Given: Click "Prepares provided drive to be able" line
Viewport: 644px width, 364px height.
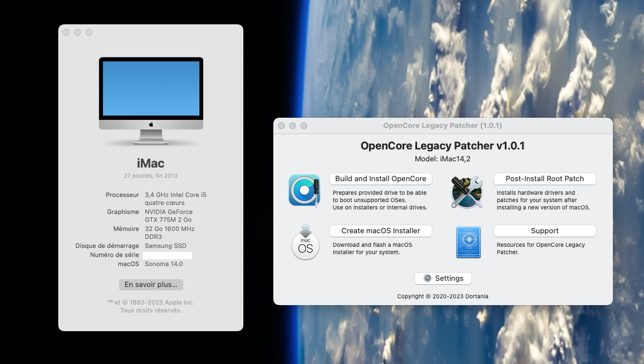Looking at the screenshot, I should point(380,192).
